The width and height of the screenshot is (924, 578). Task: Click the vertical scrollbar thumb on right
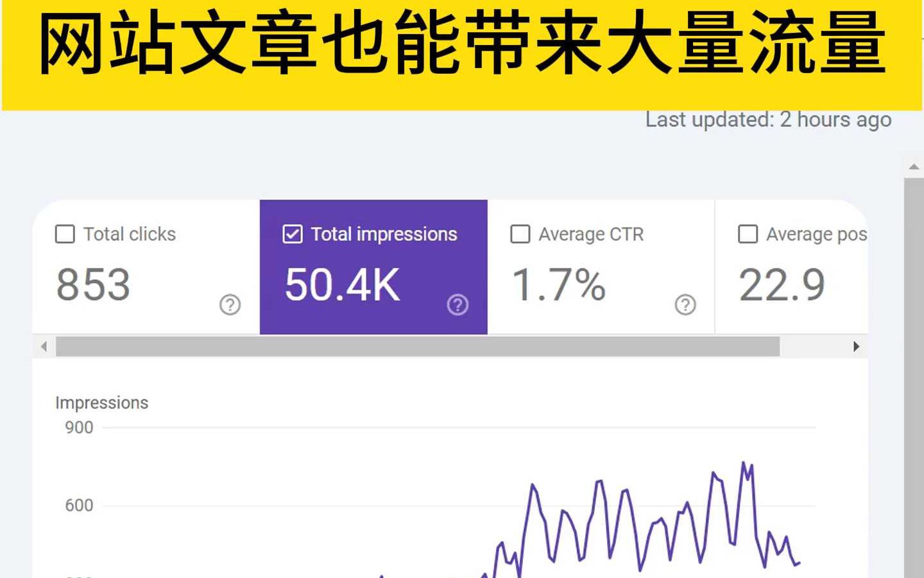point(914,378)
